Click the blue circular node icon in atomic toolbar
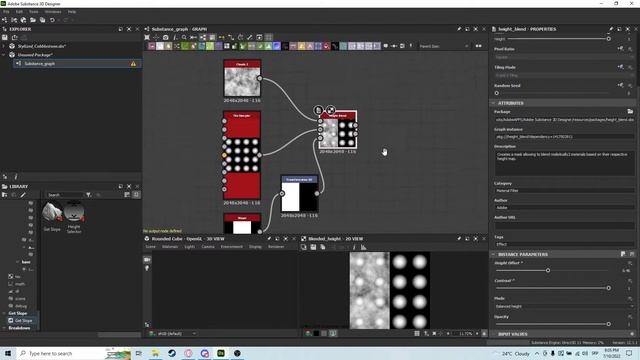640x360 pixels. [277, 46]
